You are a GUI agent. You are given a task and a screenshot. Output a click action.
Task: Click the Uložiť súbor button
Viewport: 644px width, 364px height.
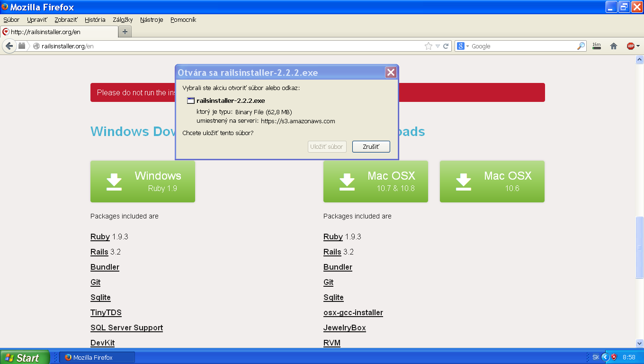[327, 146]
